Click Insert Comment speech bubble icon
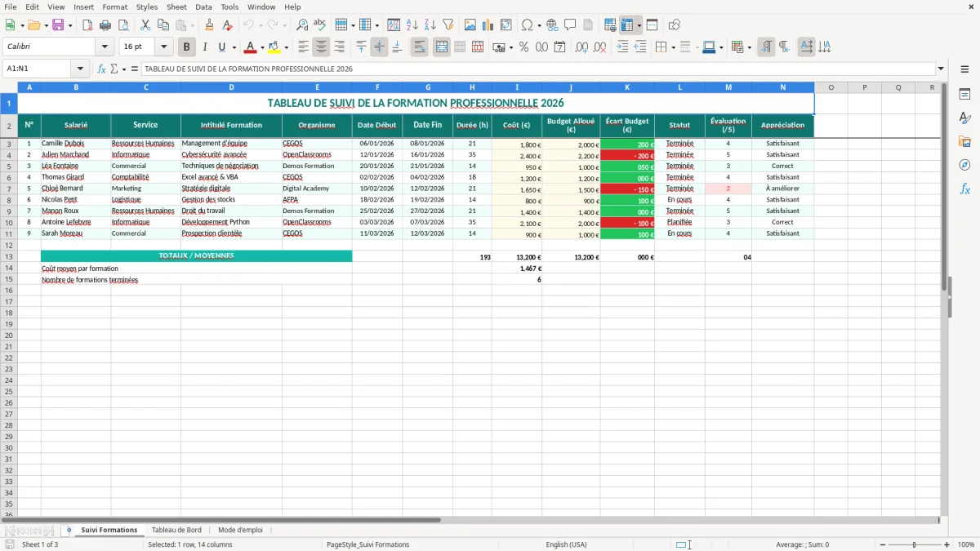Viewport: 980px width, 551px height. 570,25
